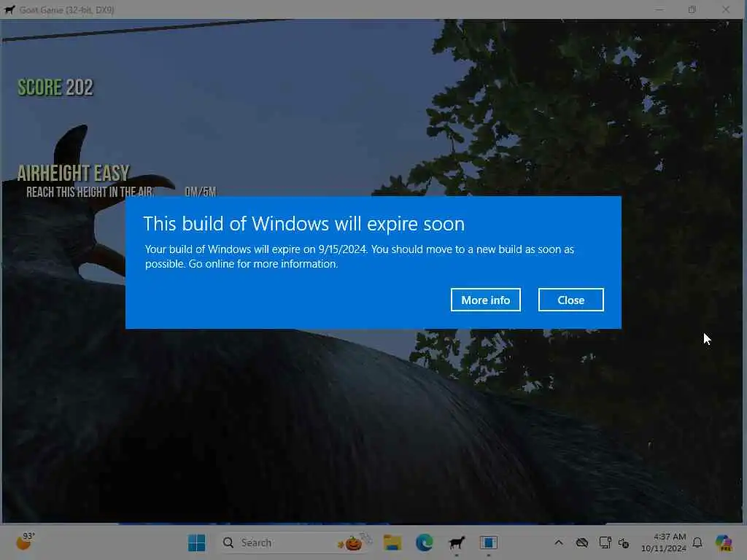Open the notification bell
This screenshot has width=747, height=560.
(697, 542)
